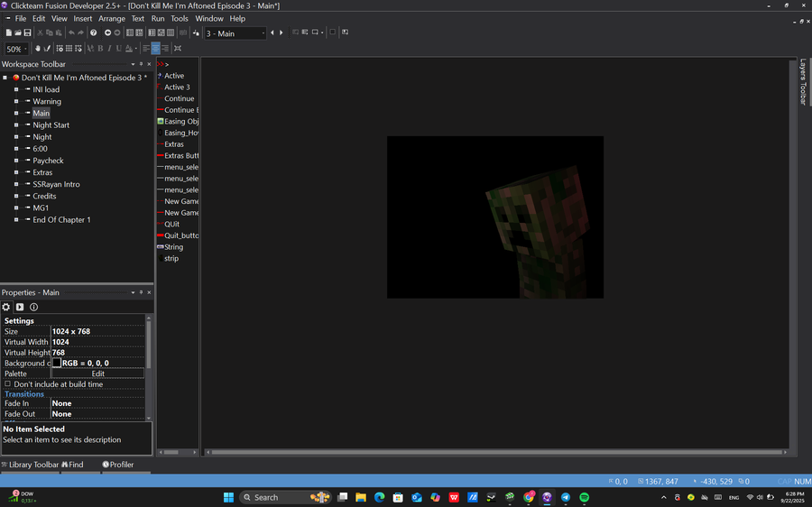
Task: Switch to the Profiler tab
Action: click(x=118, y=465)
